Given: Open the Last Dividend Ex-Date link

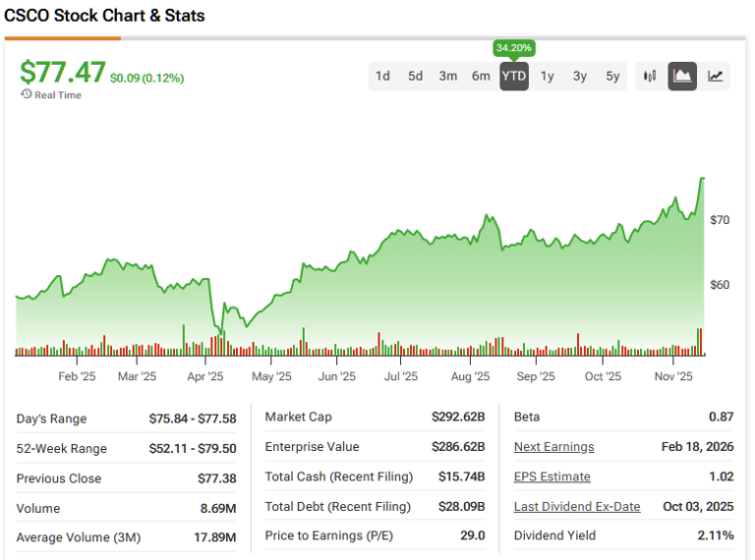Looking at the screenshot, I should [x=576, y=507].
